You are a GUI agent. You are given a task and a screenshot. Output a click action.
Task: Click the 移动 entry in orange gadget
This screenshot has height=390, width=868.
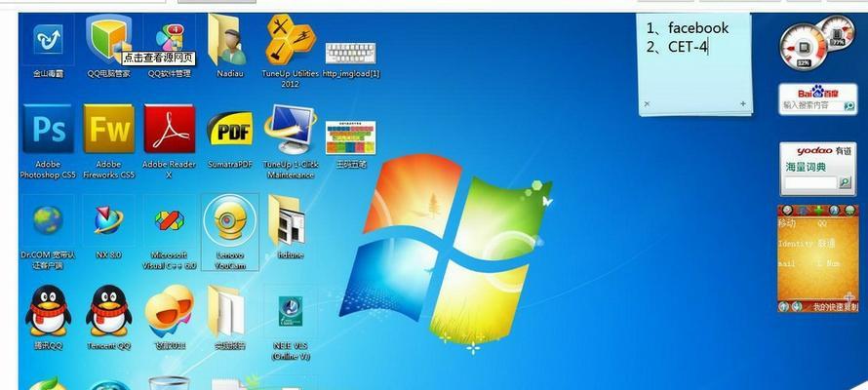pyautogui.click(x=787, y=223)
